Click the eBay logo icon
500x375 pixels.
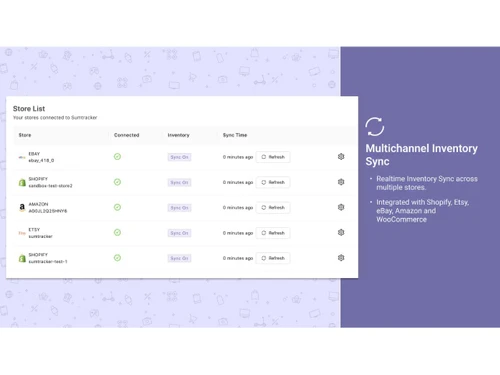tap(22, 157)
